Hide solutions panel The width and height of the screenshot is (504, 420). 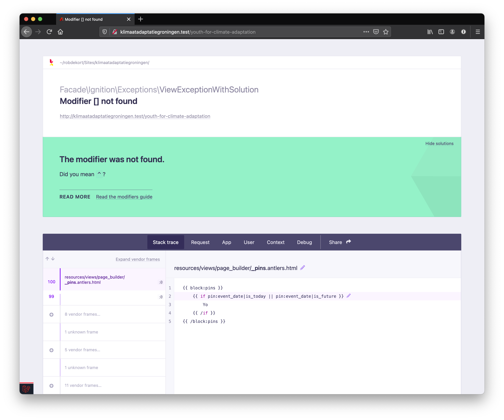coord(439,143)
